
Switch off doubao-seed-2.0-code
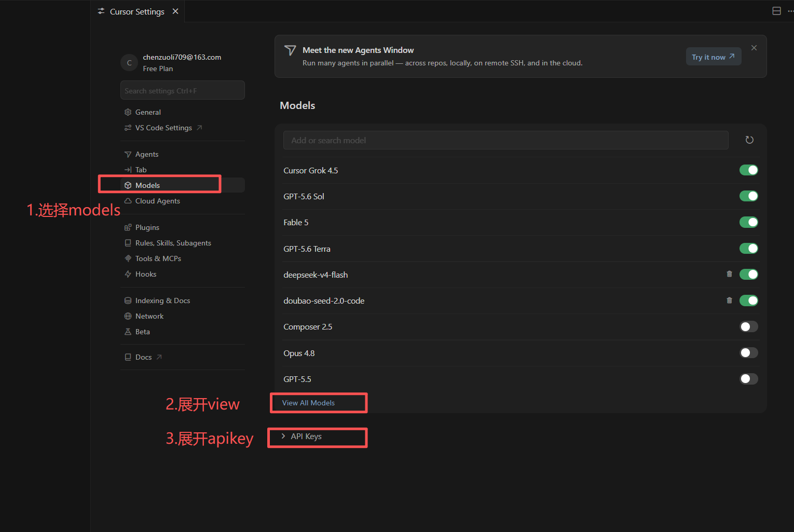(749, 301)
